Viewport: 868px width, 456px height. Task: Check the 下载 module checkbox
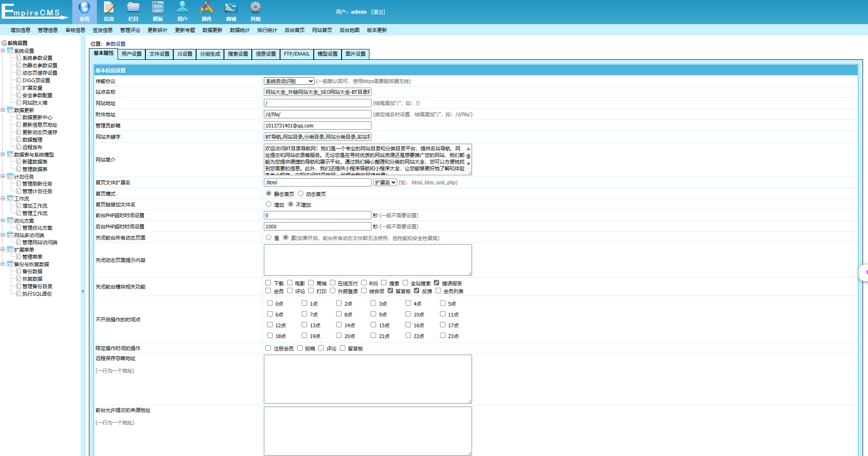268,283
